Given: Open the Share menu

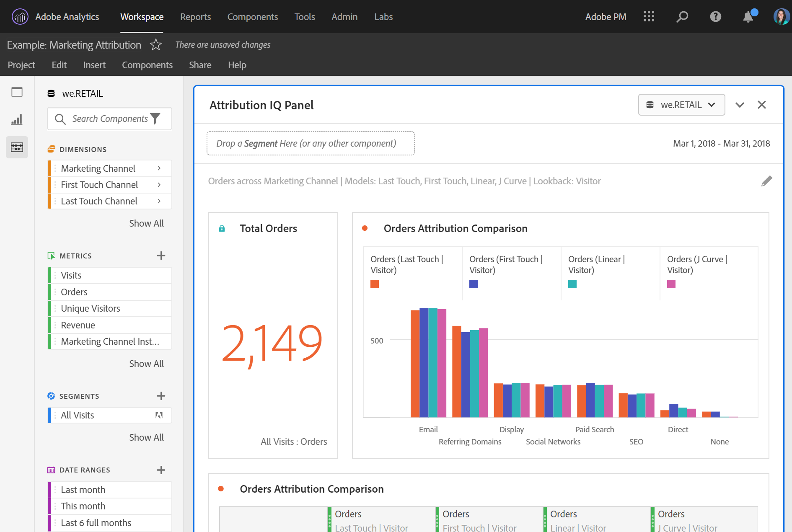Looking at the screenshot, I should (200, 65).
